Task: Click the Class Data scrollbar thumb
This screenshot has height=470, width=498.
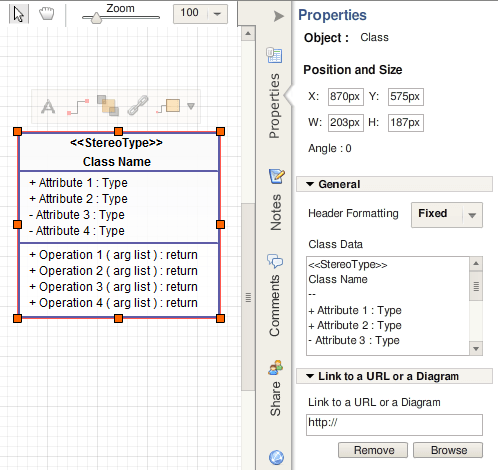Action: click(x=476, y=286)
